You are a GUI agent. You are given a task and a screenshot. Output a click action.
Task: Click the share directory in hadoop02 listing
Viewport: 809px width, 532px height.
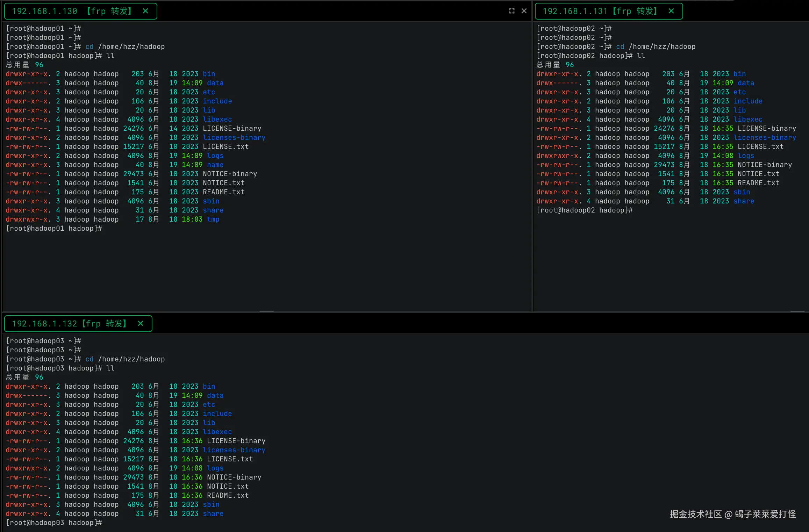(744, 201)
